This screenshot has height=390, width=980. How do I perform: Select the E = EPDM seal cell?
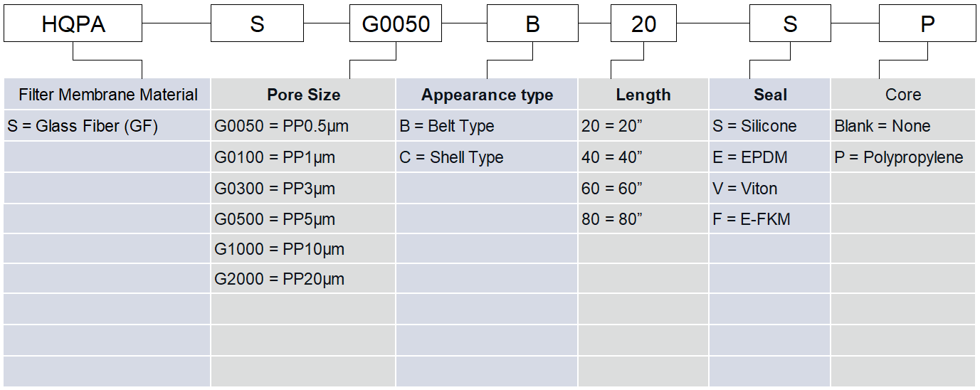[x=750, y=157]
